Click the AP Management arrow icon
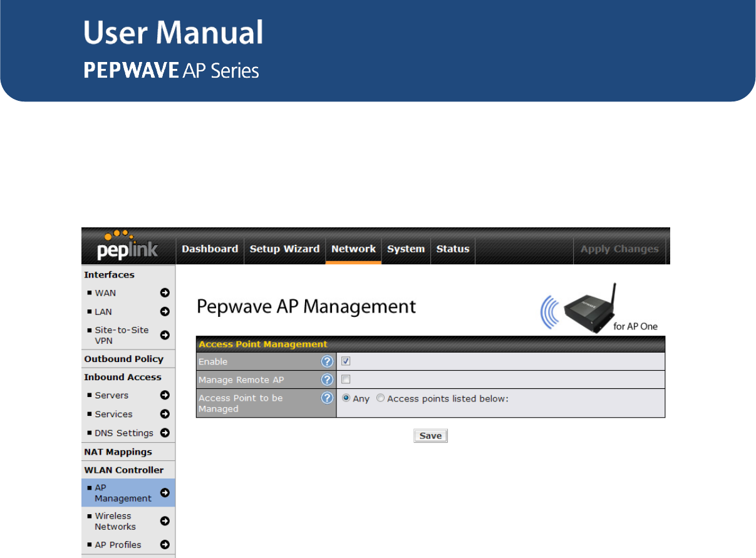756x558 pixels. tap(165, 493)
